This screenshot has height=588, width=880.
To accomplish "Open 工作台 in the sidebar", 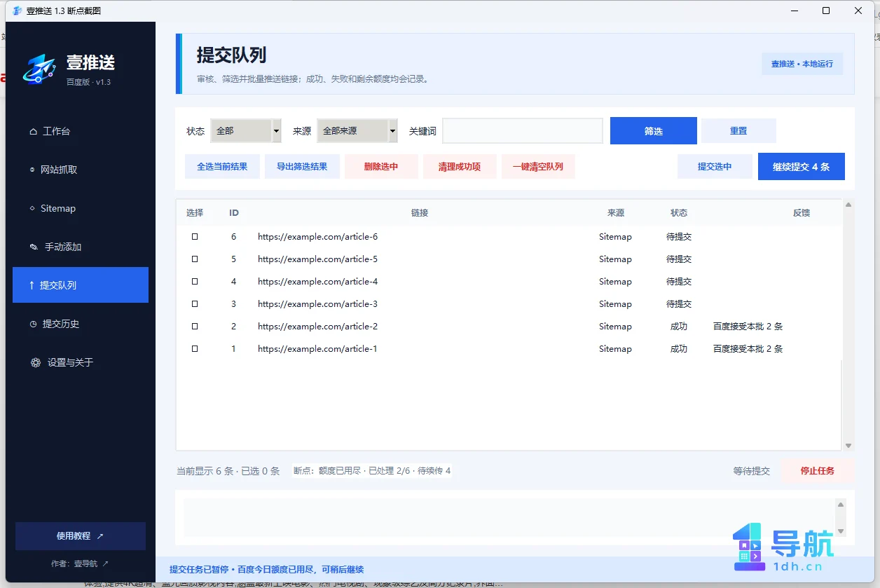I will (81, 131).
